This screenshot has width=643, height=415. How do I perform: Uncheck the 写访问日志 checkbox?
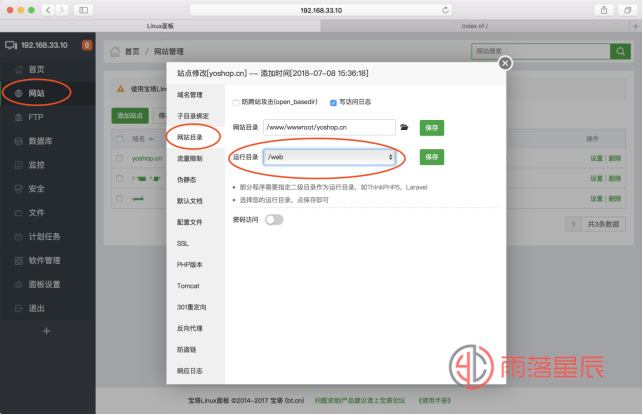pyautogui.click(x=333, y=103)
